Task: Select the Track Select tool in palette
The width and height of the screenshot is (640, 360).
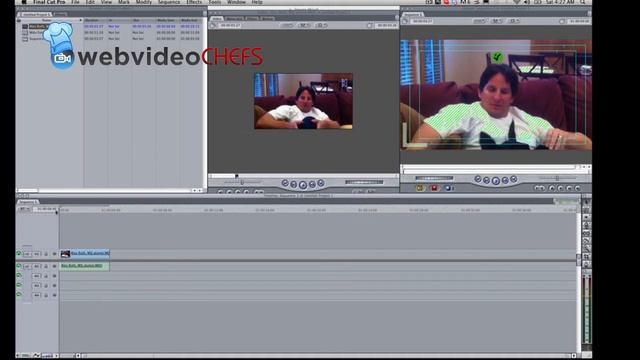Action: (587, 218)
